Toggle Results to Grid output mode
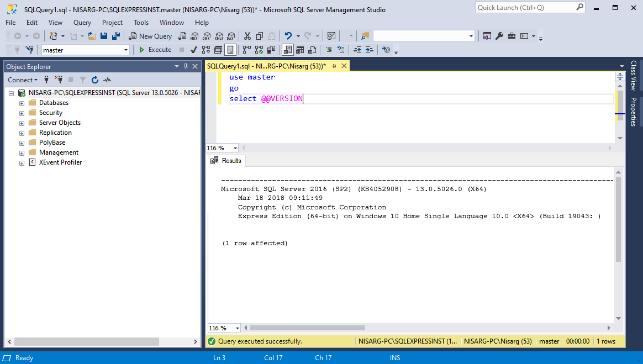Screen dimensions: 643x364 click(x=299, y=50)
